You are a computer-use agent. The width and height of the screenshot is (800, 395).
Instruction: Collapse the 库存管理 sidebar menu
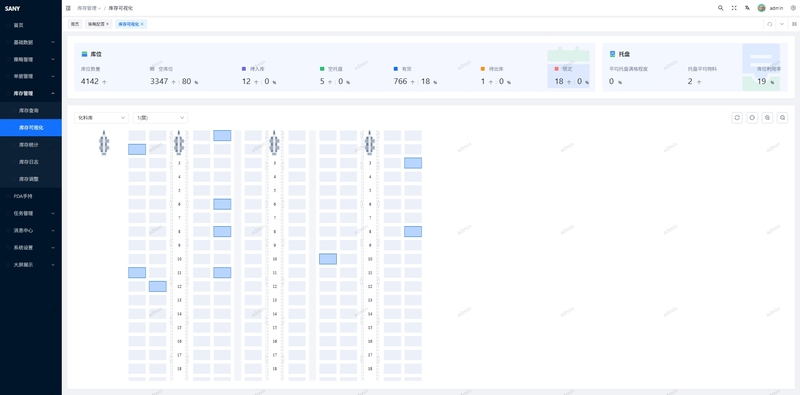tap(31, 93)
